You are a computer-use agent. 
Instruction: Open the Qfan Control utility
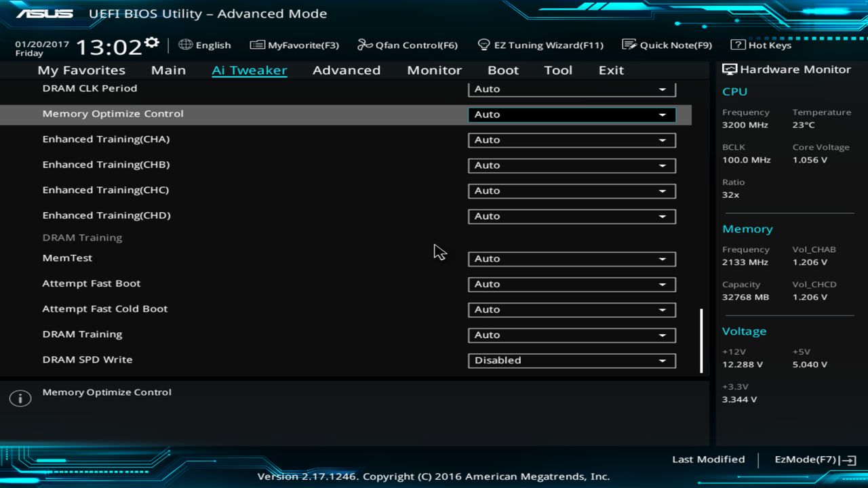click(x=408, y=45)
